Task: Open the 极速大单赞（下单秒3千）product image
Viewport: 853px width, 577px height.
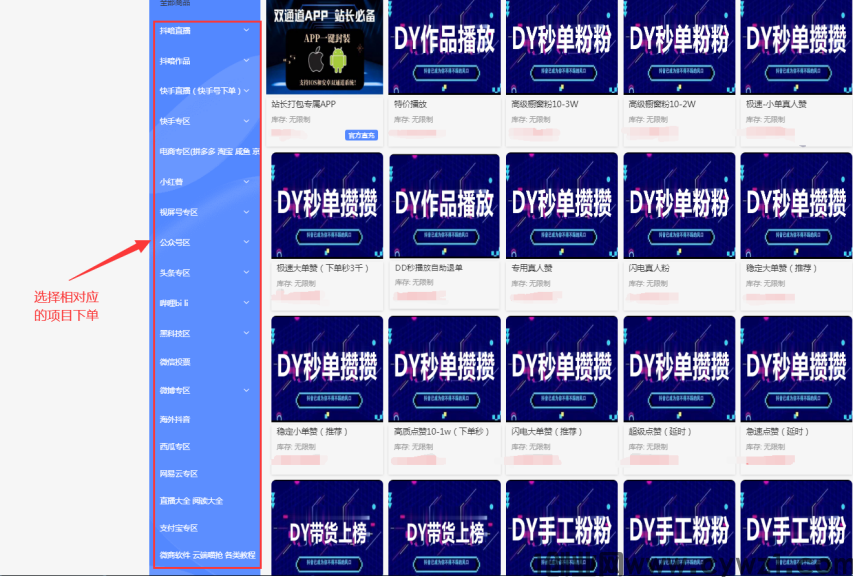Action: 327,206
